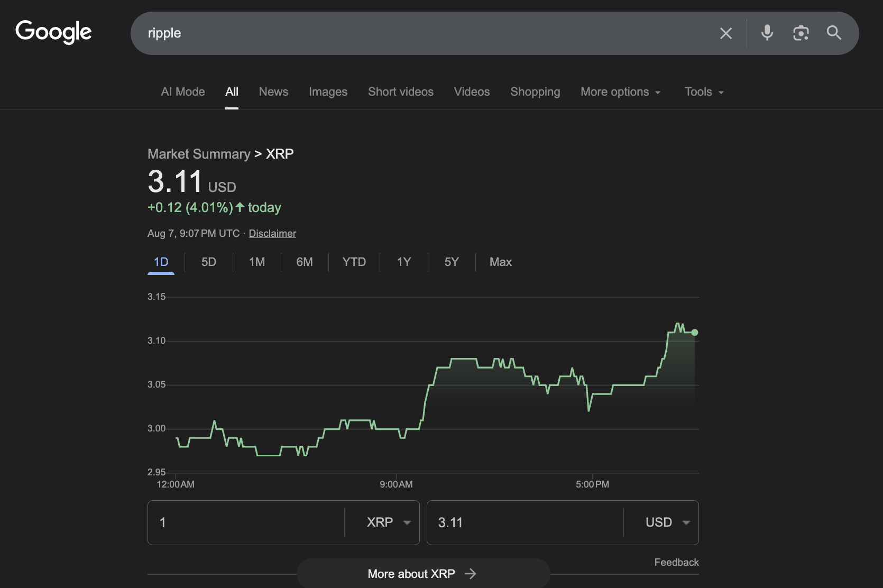The height and width of the screenshot is (588, 883).
Task: Click the Google logo
Action: point(53,32)
